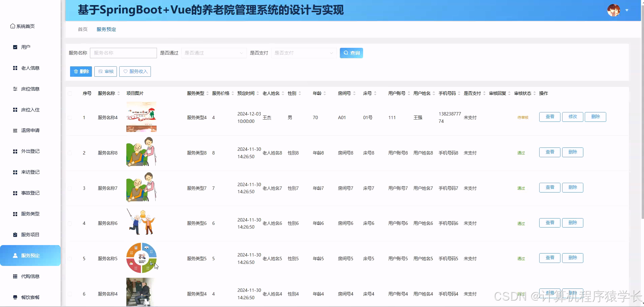Check the checkbox for row 2 服务名称8
This screenshot has height=307, width=644.
(70, 152)
